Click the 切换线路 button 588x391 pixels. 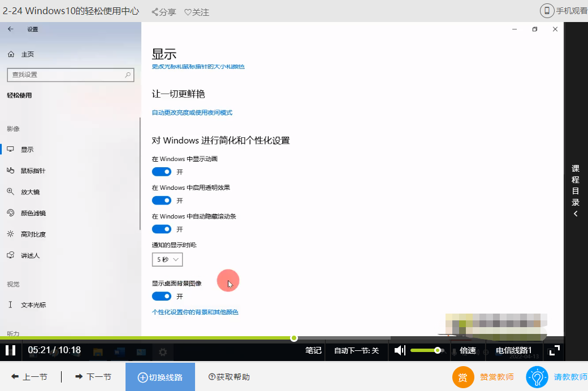click(160, 377)
